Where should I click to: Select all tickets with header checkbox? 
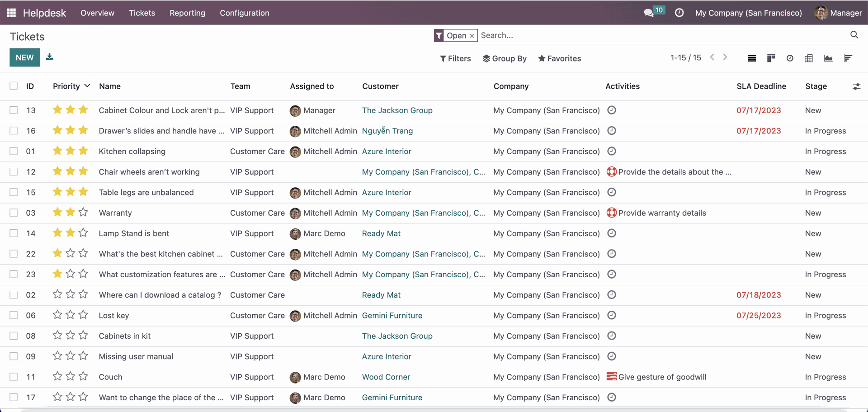point(14,86)
